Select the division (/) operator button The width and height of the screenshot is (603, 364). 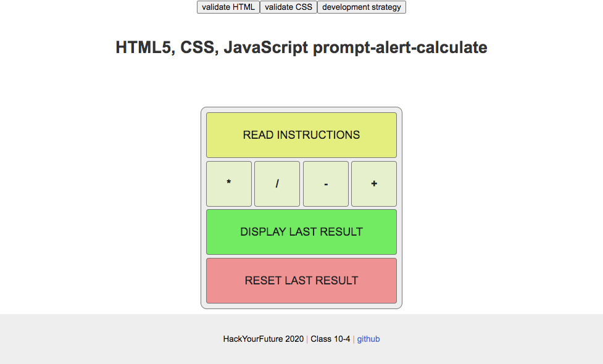click(277, 183)
